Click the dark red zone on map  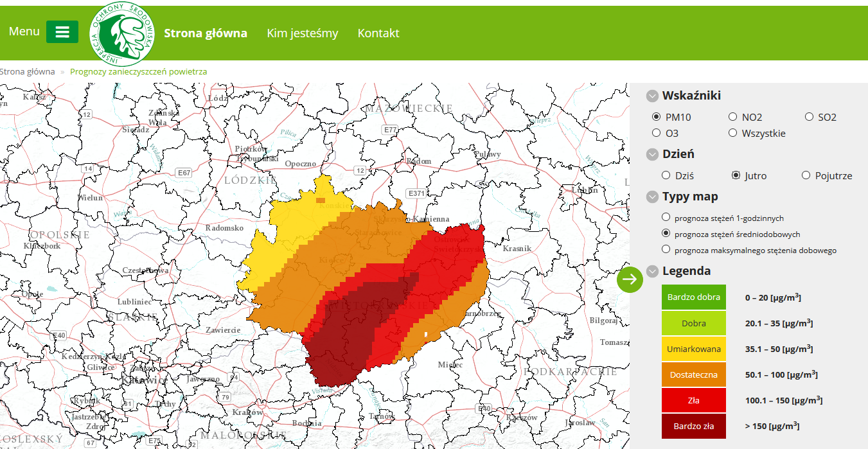point(350,334)
